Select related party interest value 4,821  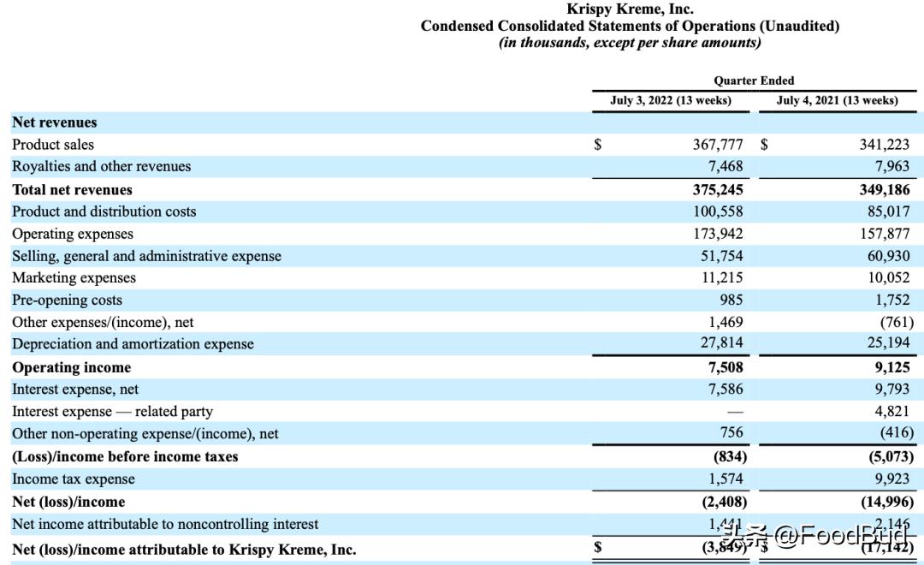coord(892,411)
